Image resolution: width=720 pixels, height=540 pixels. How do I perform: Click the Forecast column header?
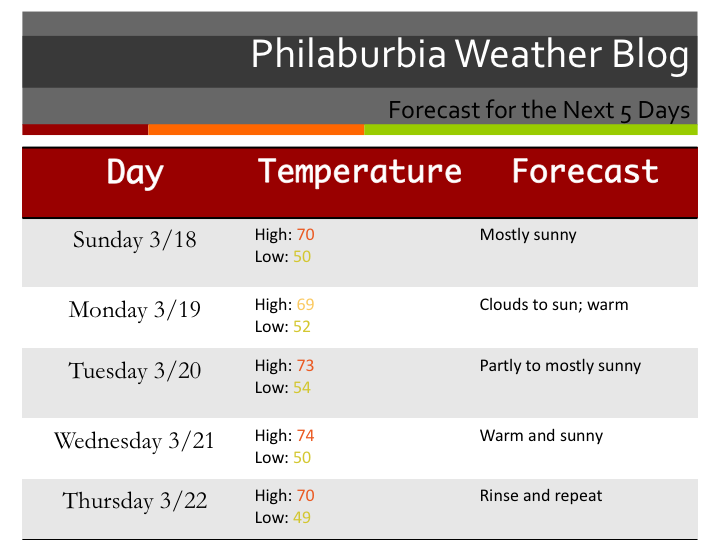click(x=585, y=171)
